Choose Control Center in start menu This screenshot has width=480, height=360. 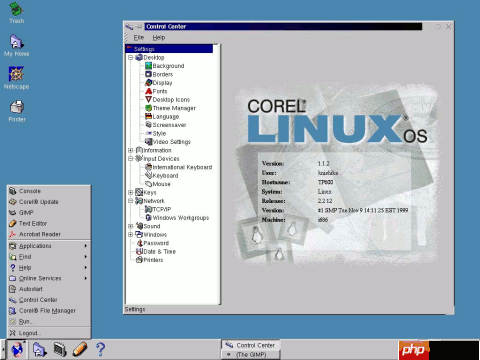click(49, 300)
